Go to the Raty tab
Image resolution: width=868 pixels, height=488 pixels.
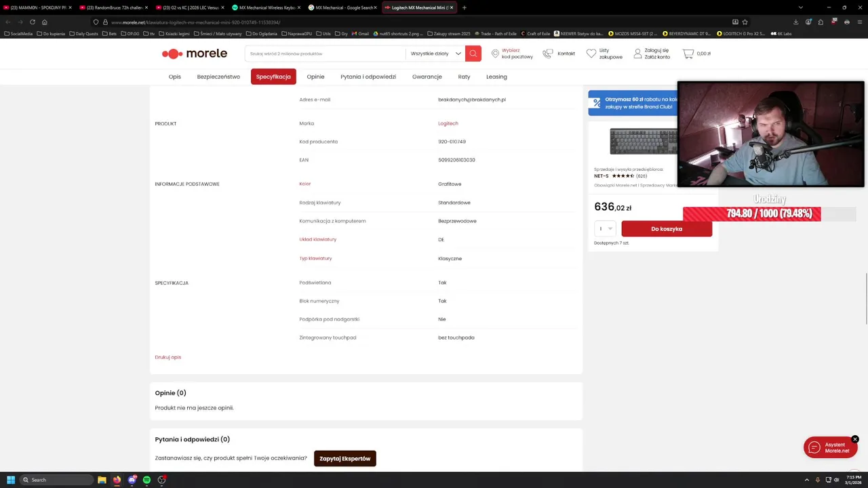464,77
